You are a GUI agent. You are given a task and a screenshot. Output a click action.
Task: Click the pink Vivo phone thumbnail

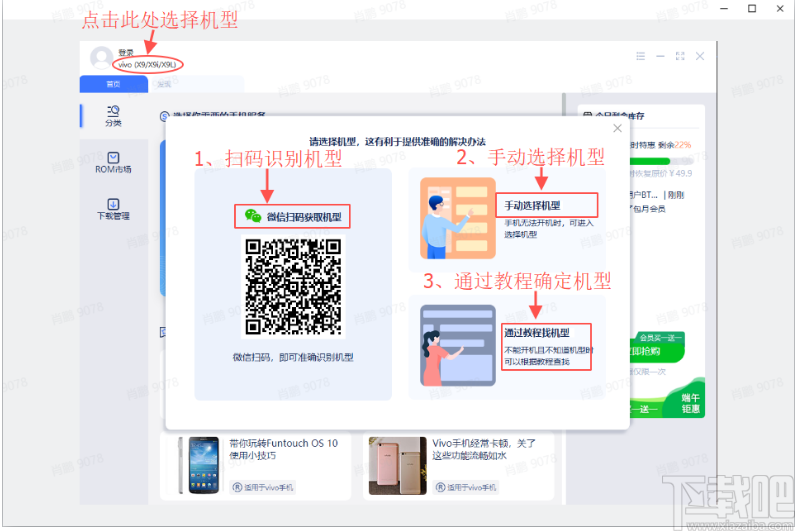click(397, 465)
